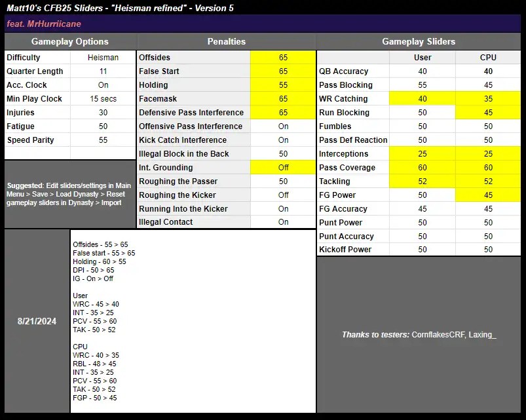This screenshot has height=420, width=526.
Task: Click the Gameplay Sliders header
Action: click(x=419, y=41)
